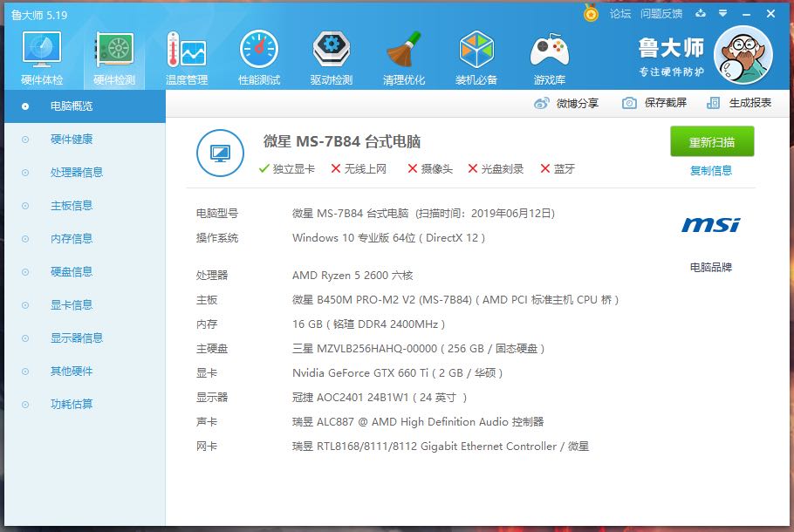Click the 电脑品牌 label under MSI logo
The image size is (794, 532).
711,267
